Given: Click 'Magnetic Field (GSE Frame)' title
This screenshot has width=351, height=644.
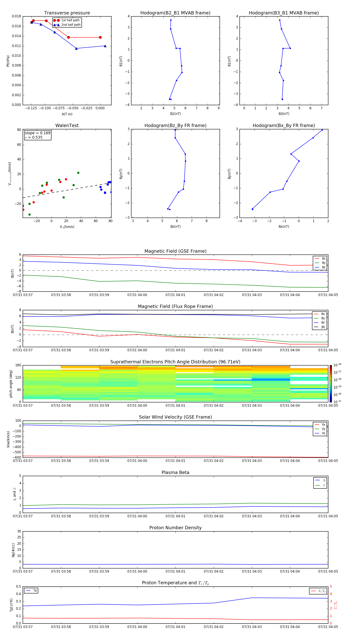Looking at the screenshot, I should [x=175, y=251].
